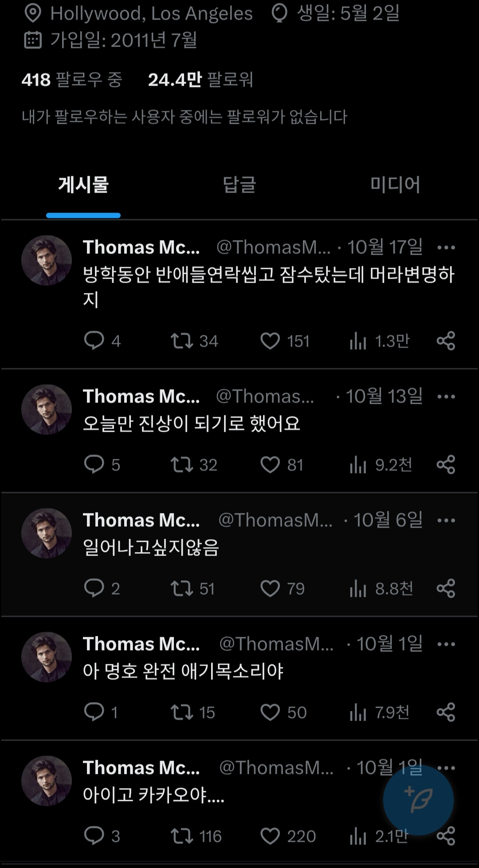The image size is (479, 868).
Task: Like the post with 50 likes
Action: (x=270, y=712)
